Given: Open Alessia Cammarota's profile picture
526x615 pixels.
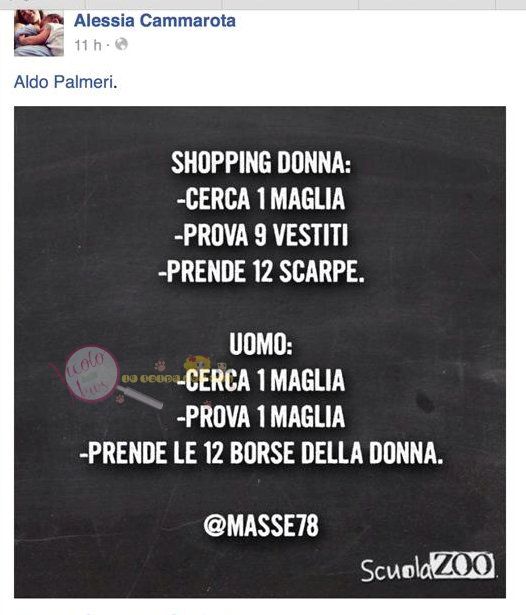Looking at the screenshot, I should click(39, 33).
